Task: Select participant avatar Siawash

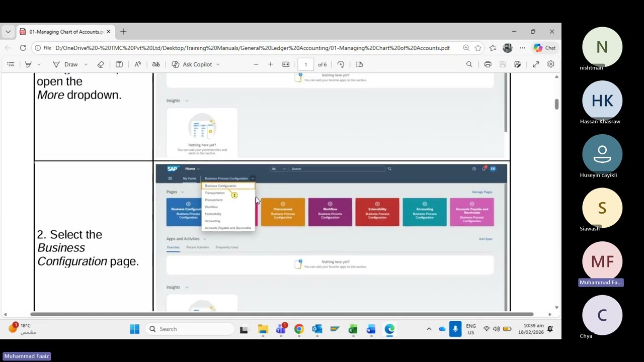Action: [602, 208]
